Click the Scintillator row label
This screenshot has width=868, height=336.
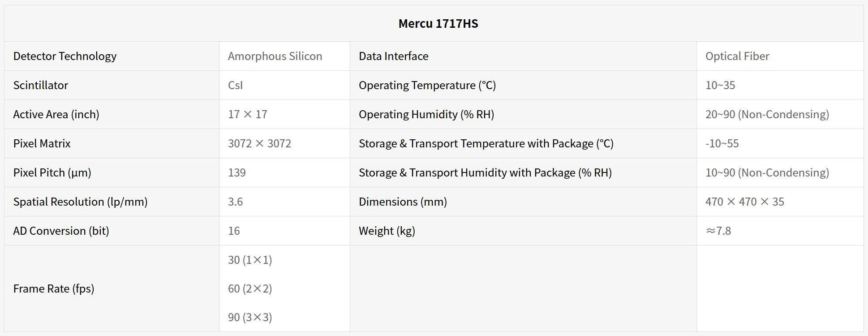(x=41, y=86)
